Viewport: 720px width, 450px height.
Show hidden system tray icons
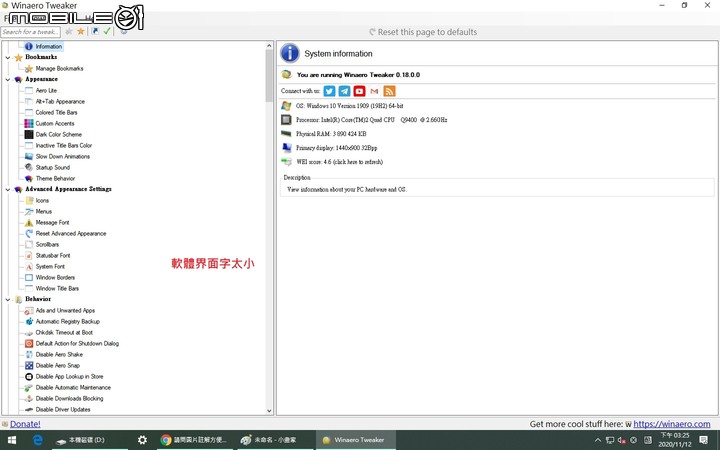tap(598, 440)
